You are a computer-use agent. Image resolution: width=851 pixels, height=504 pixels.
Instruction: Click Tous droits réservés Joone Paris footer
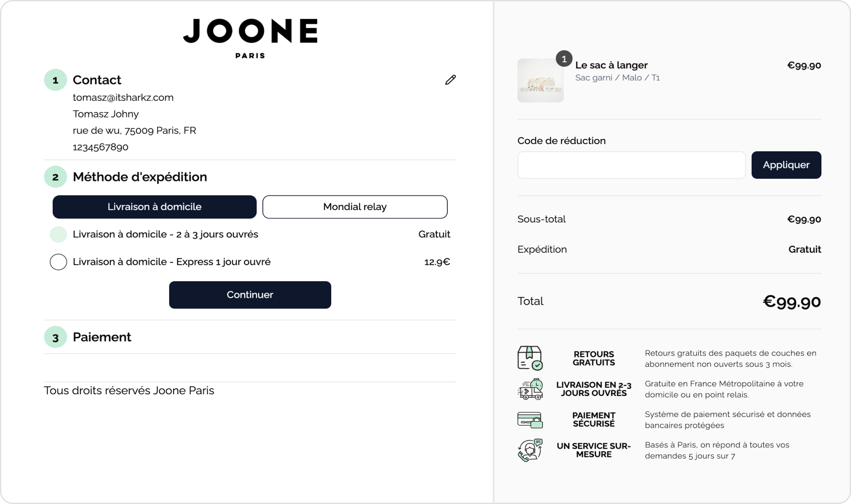129,390
